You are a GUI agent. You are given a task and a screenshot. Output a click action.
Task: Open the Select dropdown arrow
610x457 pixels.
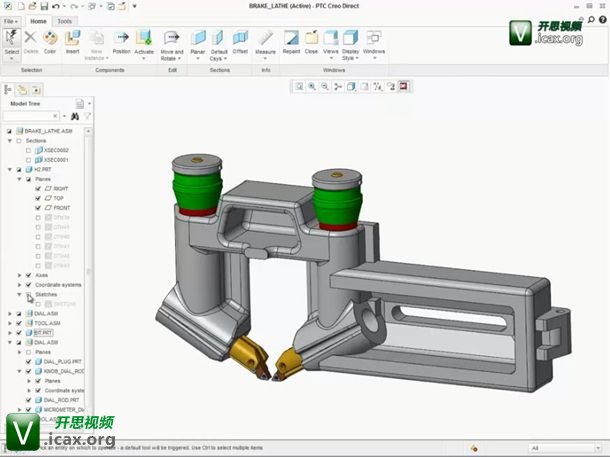pyautogui.click(x=12, y=59)
